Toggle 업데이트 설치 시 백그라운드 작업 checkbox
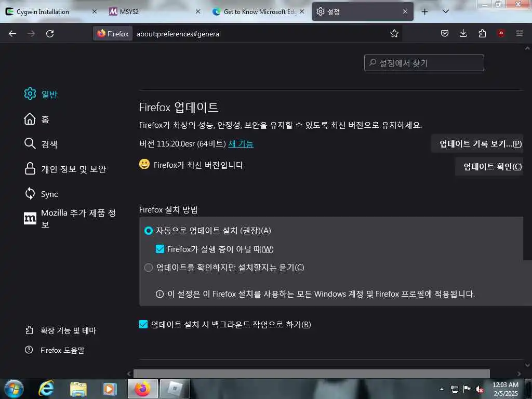Image resolution: width=532 pixels, height=399 pixels. (143, 324)
